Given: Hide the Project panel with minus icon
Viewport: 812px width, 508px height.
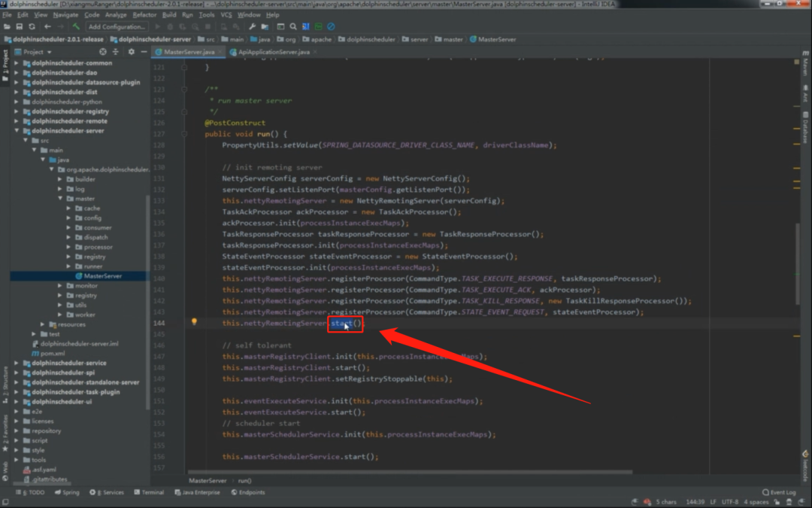Looking at the screenshot, I should [144, 52].
